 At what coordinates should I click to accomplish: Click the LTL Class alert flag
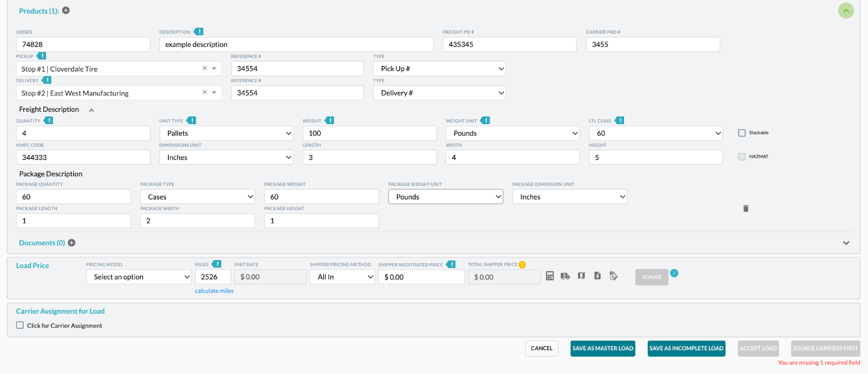click(x=619, y=120)
